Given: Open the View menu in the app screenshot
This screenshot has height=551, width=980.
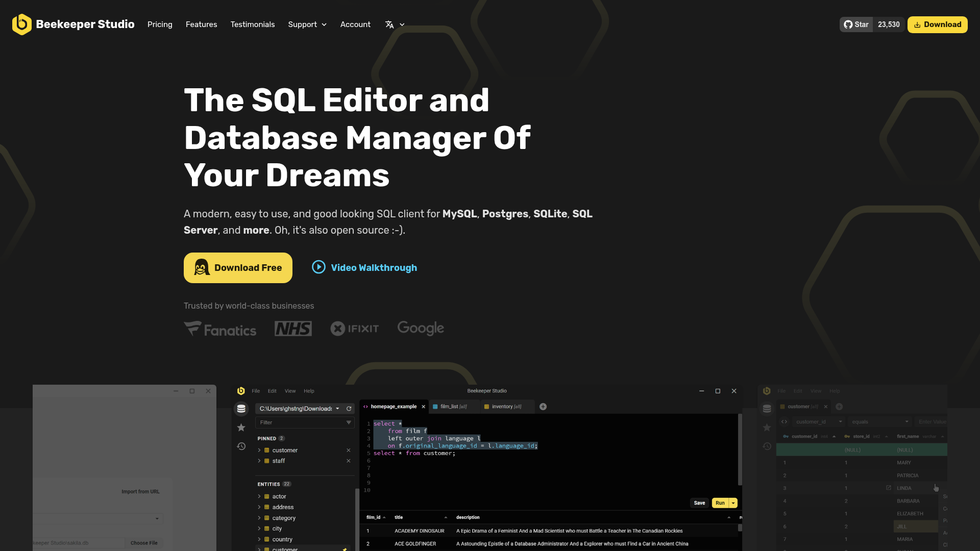Looking at the screenshot, I should (x=290, y=391).
